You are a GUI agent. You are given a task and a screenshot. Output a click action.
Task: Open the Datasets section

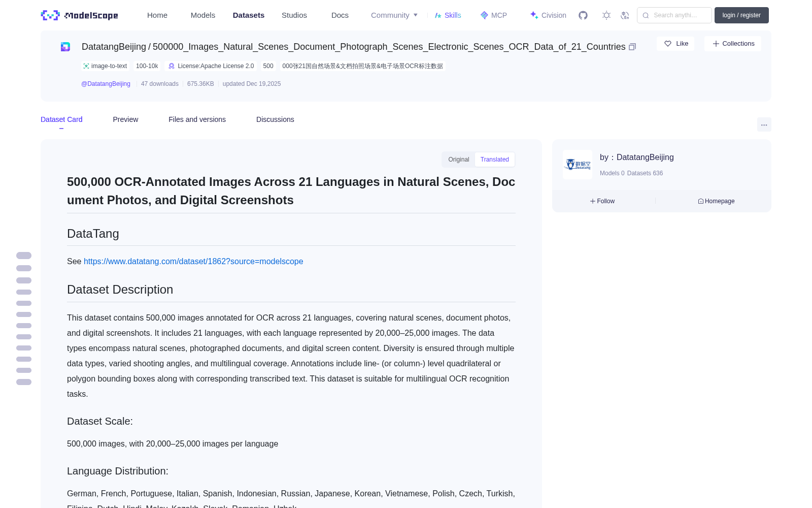coord(249,15)
